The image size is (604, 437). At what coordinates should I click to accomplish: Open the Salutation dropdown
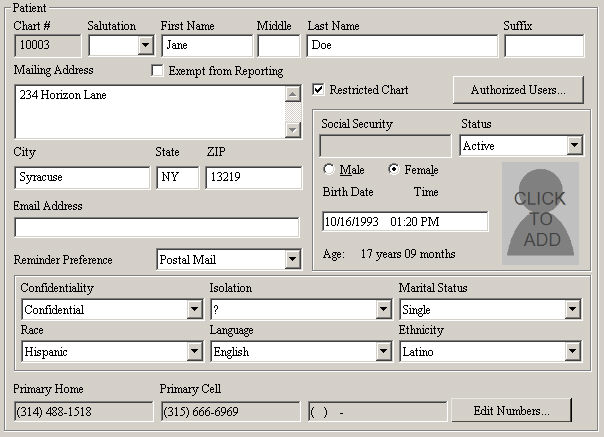(x=145, y=45)
